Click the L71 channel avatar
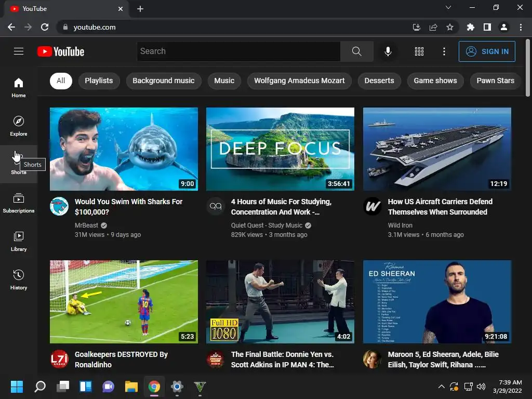 click(x=59, y=359)
